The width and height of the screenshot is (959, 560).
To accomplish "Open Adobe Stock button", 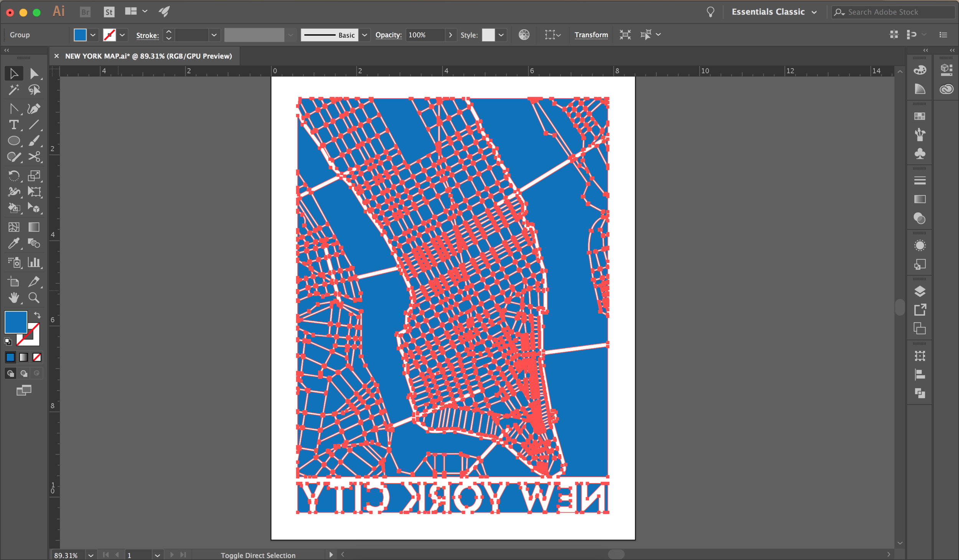I will pos(109,12).
